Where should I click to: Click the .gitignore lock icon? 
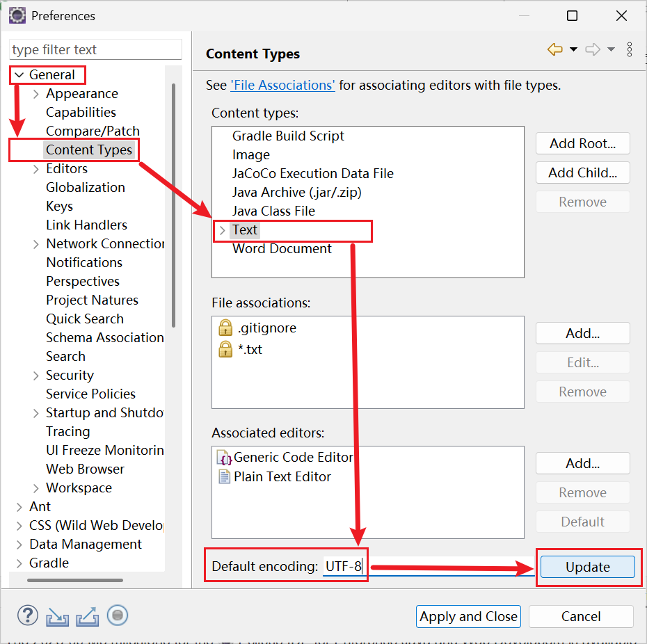pyautogui.click(x=225, y=328)
